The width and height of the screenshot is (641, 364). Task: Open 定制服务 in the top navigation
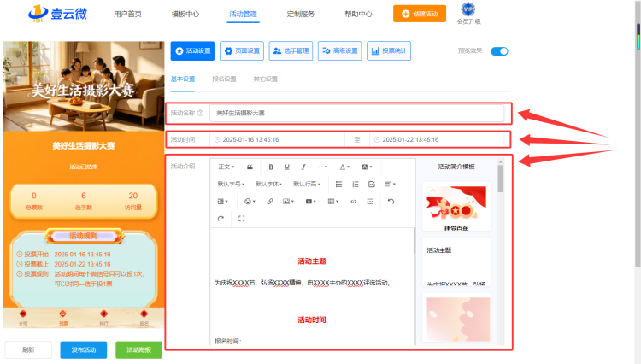pyautogui.click(x=301, y=14)
